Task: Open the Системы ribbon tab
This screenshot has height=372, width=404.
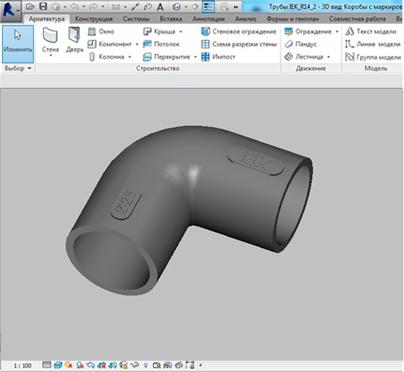Action: pos(136,19)
